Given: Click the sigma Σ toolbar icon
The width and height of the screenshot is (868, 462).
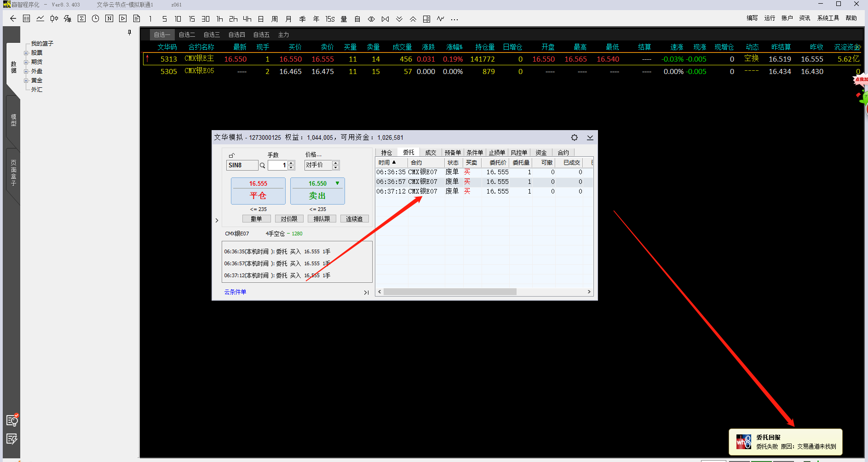Looking at the screenshot, I should 81,19.
